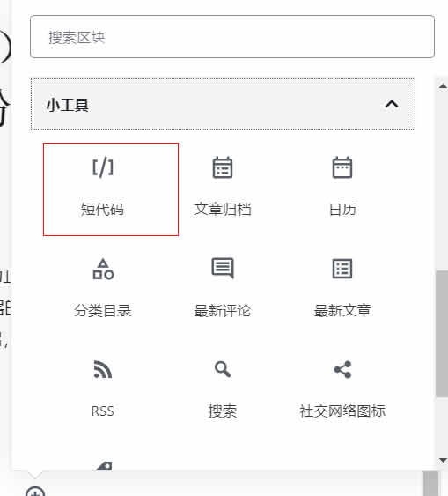448x496 pixels.
Task: Insert the 社交网络图标 social icons block
Action: (x=342, y=389)
